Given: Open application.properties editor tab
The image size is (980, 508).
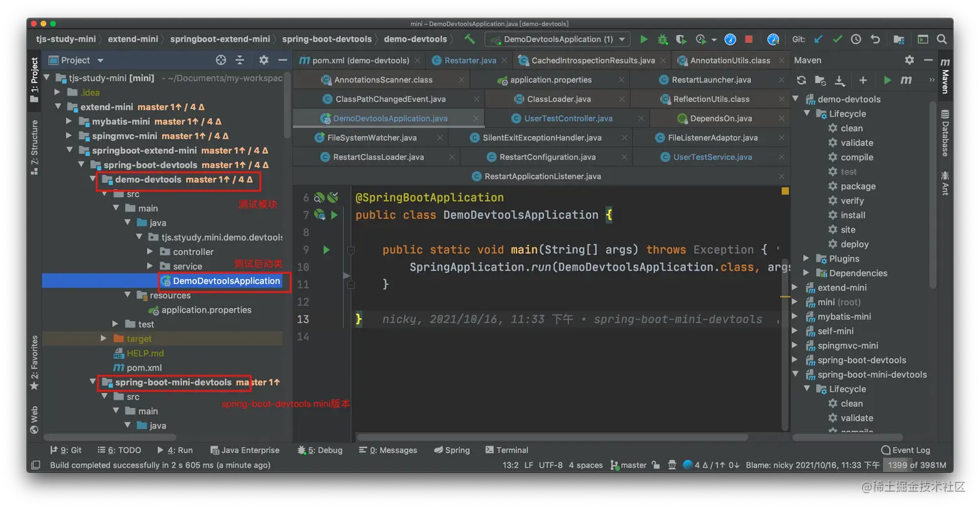Looking at the screenshot, I should [x=551, y=80].
